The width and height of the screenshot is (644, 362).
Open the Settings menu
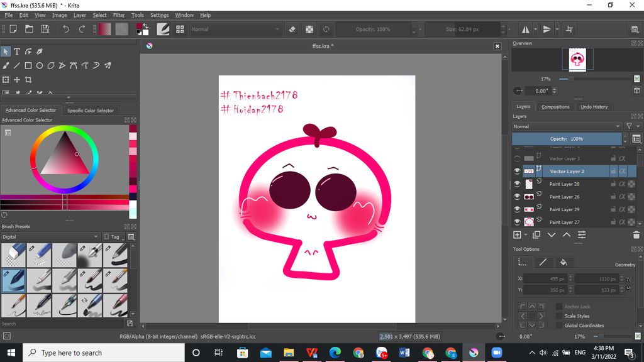tap(159, 15)
